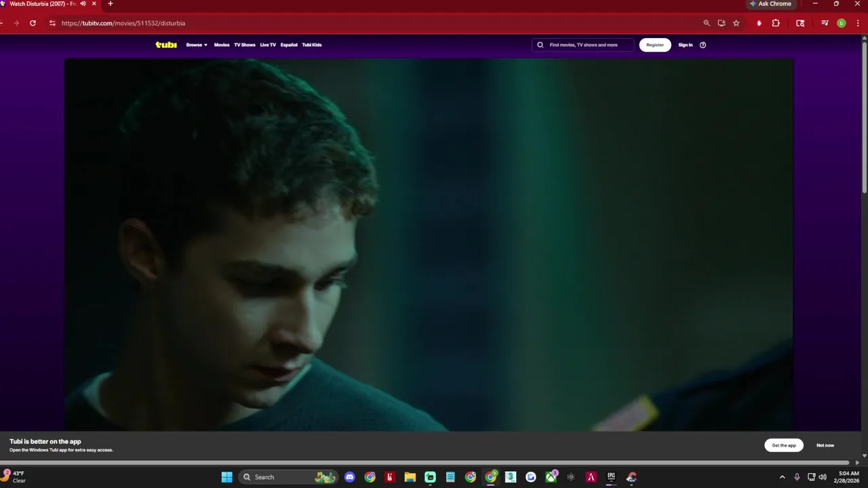Screen dimensions: 868x488
Task: Expand the Browse dropdown menu
Action: pos(197,45)
